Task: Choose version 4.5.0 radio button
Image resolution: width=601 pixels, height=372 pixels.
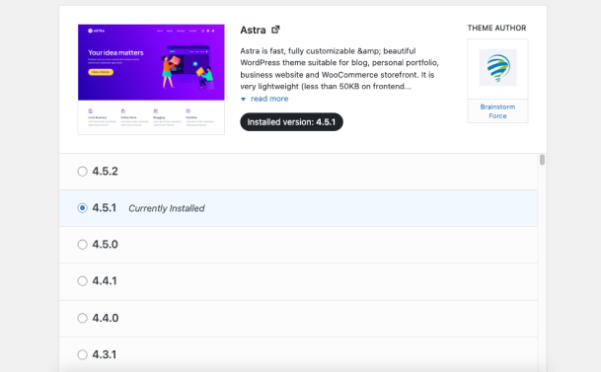Action: point(82,244)
